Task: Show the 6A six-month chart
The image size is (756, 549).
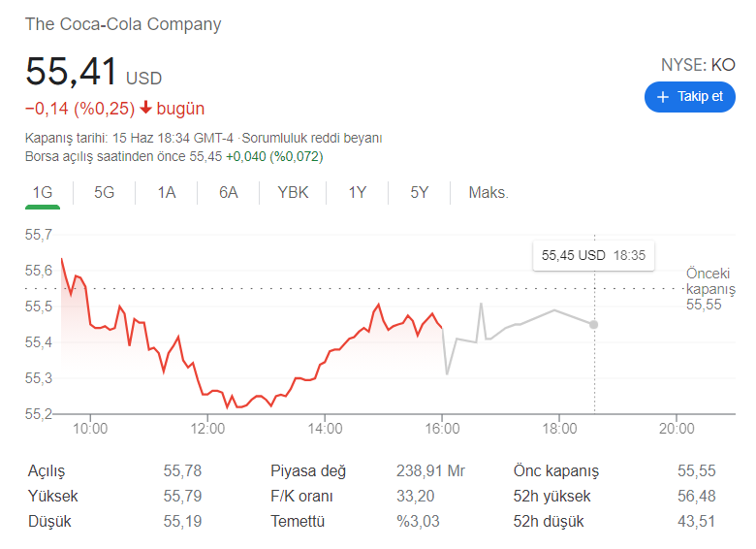Action: [228, 192]
